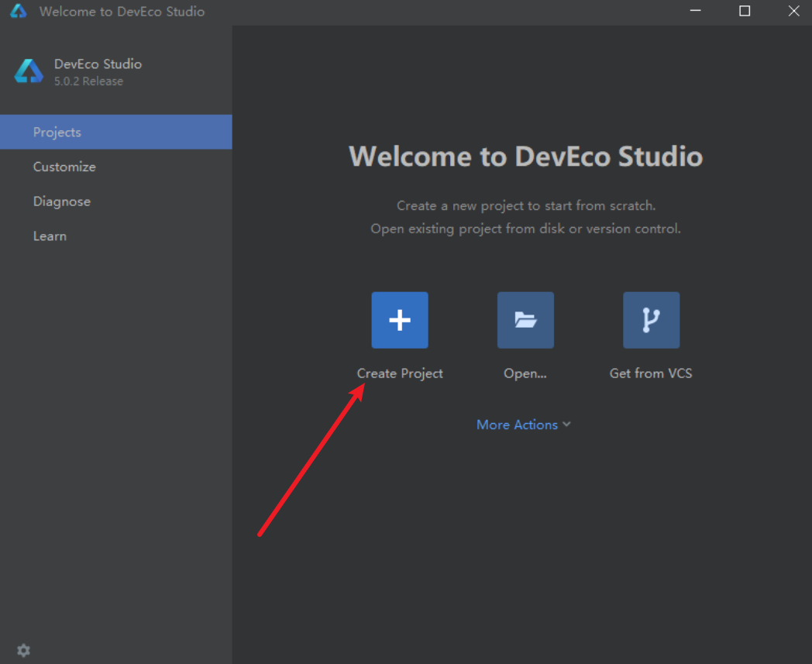
Task: Expand the More Actions dropdown
Action: [x=524, y=425]
